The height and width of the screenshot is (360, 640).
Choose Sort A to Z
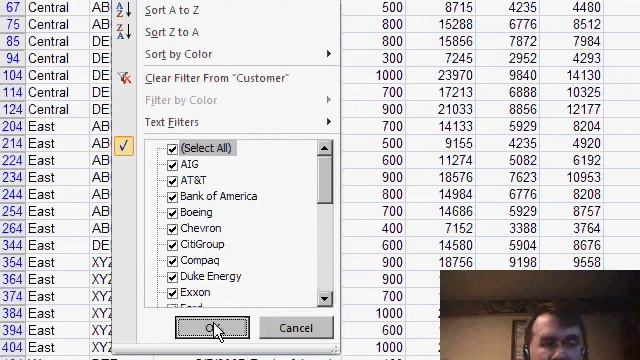[172, 10]
